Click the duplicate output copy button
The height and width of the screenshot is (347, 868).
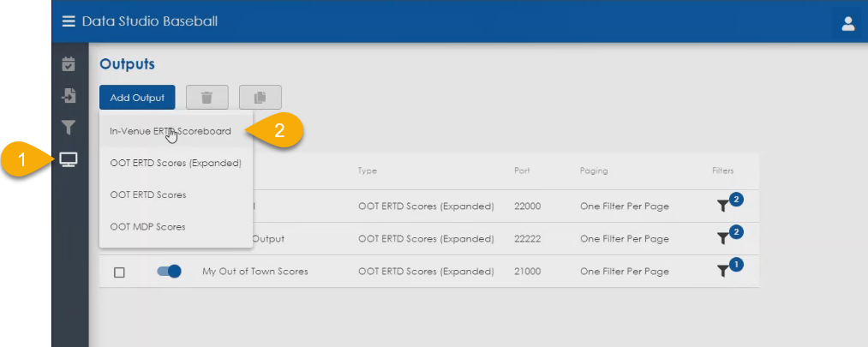click(x=260, y=98)
